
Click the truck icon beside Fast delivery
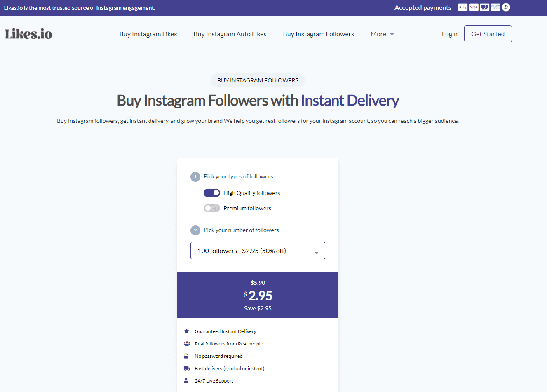pyautogui.click(x=187, y=368)
